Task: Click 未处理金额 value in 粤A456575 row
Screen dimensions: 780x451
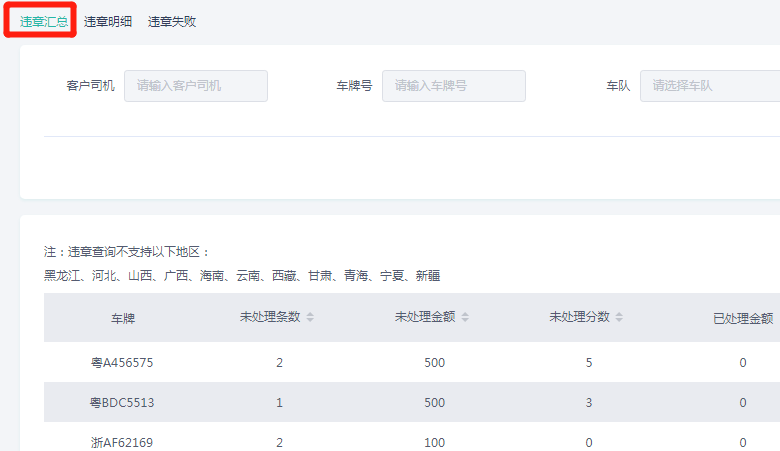Action: click(434, 362)
